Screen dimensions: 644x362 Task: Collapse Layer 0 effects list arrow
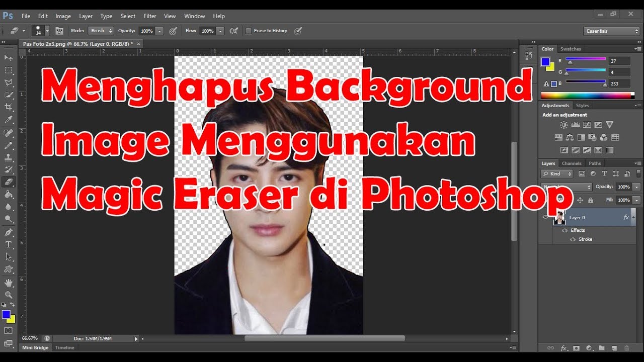click(633, 217)
